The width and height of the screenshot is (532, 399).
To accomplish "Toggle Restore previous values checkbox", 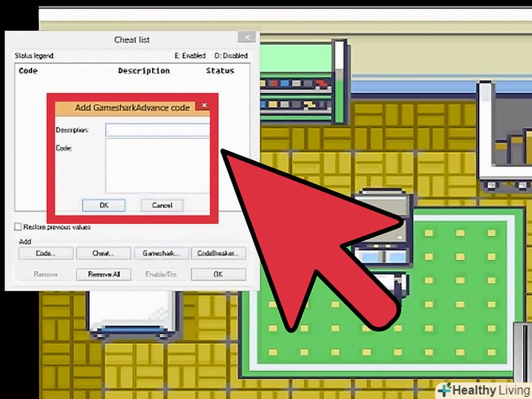I will click(x=18, y=227).
